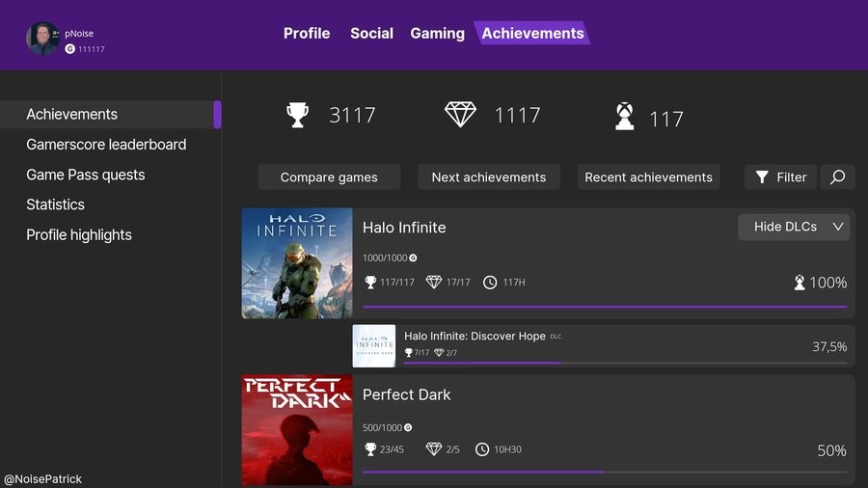Click the Next achievements button
The image size is (868, 488).
(489, 177)
